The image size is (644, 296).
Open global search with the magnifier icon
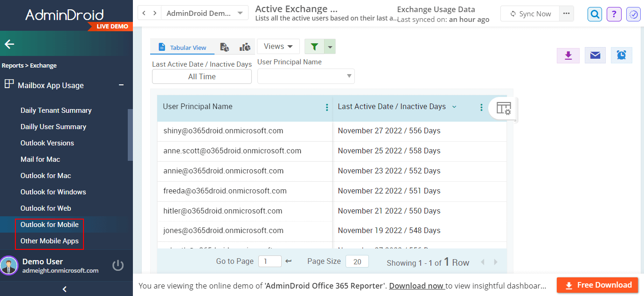(x=595, y=14)
